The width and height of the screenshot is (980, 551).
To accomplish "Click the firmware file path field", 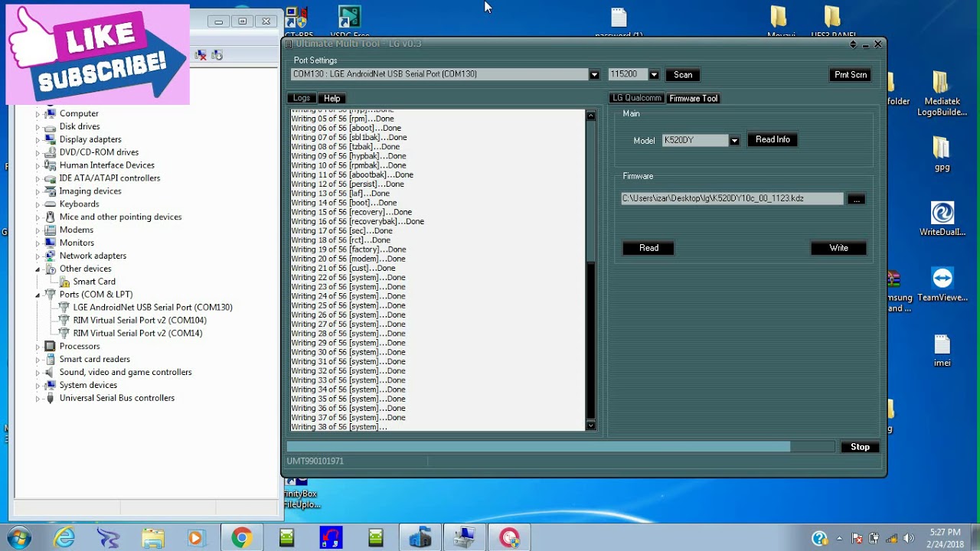I will point(732,198).
